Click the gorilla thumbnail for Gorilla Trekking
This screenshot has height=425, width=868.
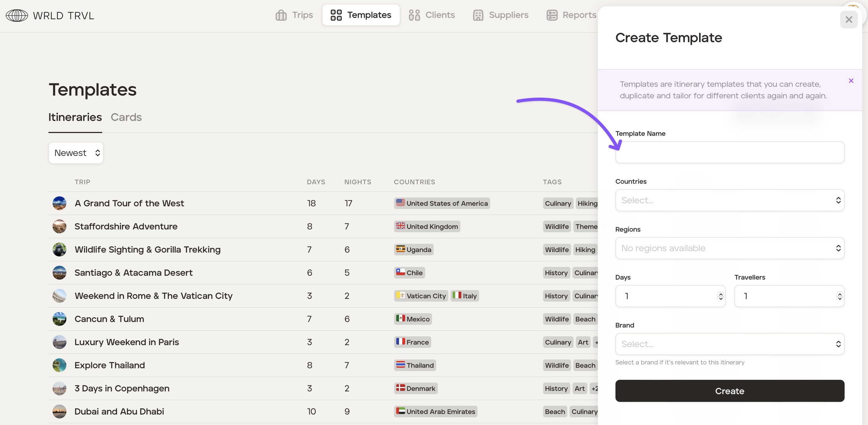coord(59,249)
